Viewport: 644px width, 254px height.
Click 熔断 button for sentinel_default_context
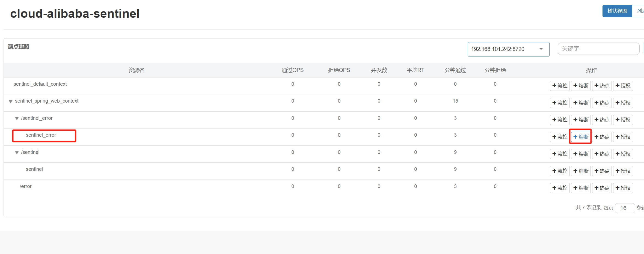(x=581, y=86)
